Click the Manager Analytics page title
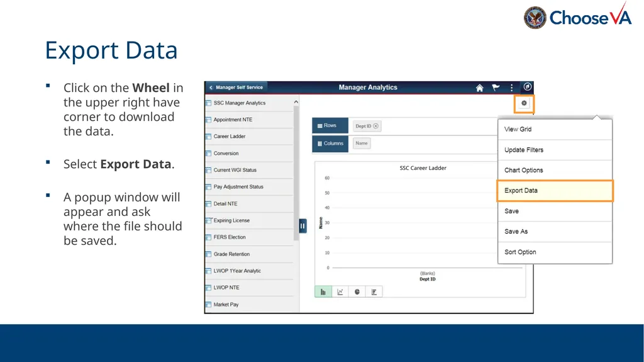 point(368,88)
